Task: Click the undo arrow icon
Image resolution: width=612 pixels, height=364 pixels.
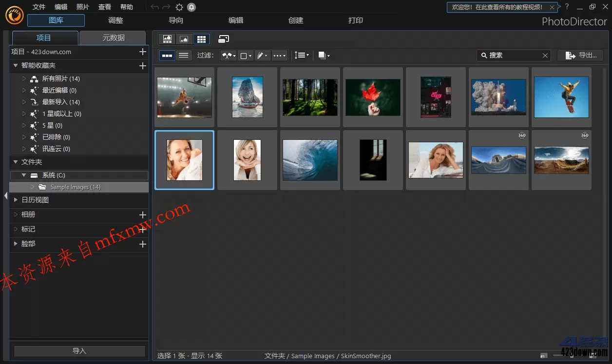Action: (x=154, y=7)
